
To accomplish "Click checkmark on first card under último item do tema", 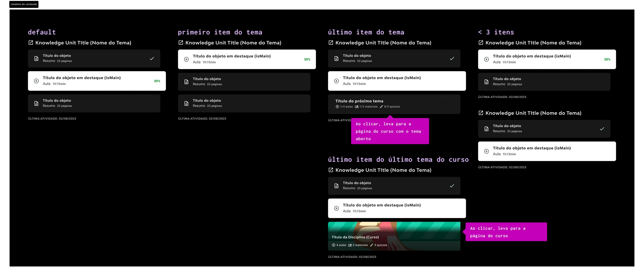I will point(452,59).
